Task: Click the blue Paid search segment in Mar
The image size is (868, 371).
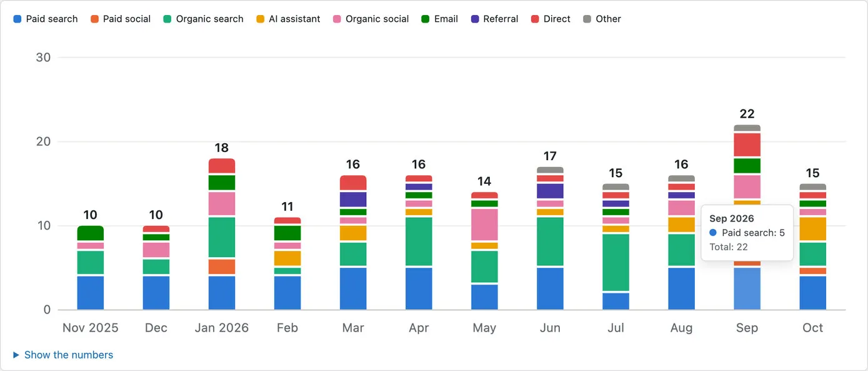Action: [x=353, y=289]
